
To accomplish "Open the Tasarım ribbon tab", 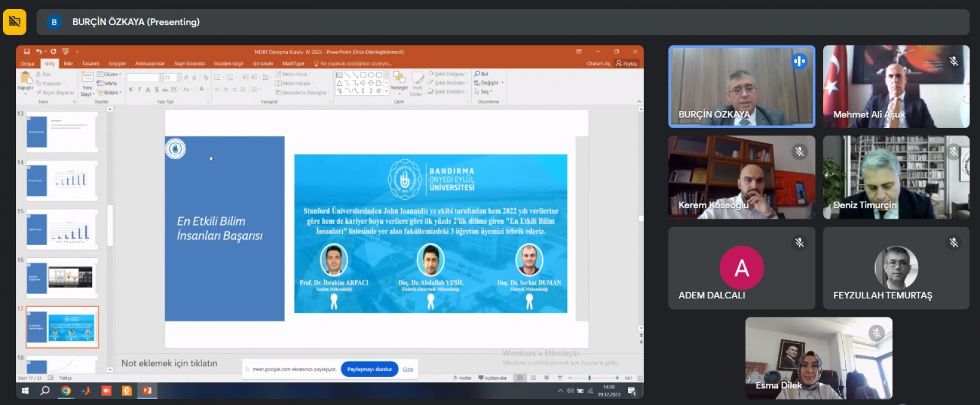I will tap(90, 64).
